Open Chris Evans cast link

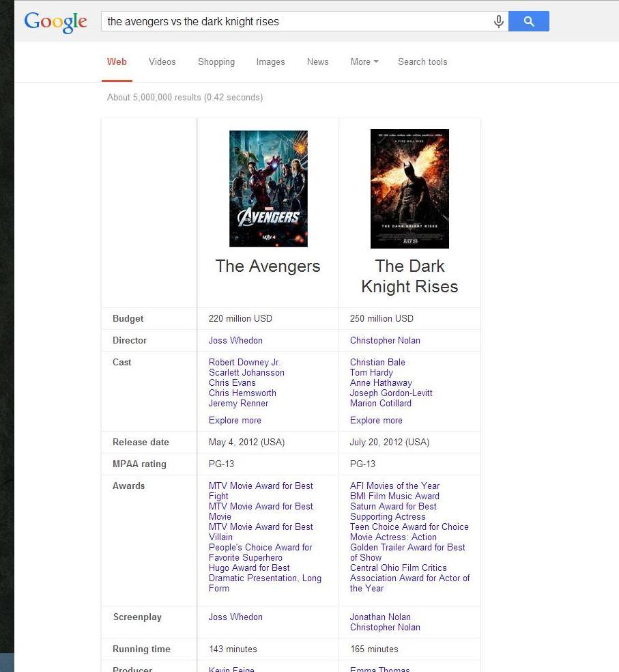[232, 382]
